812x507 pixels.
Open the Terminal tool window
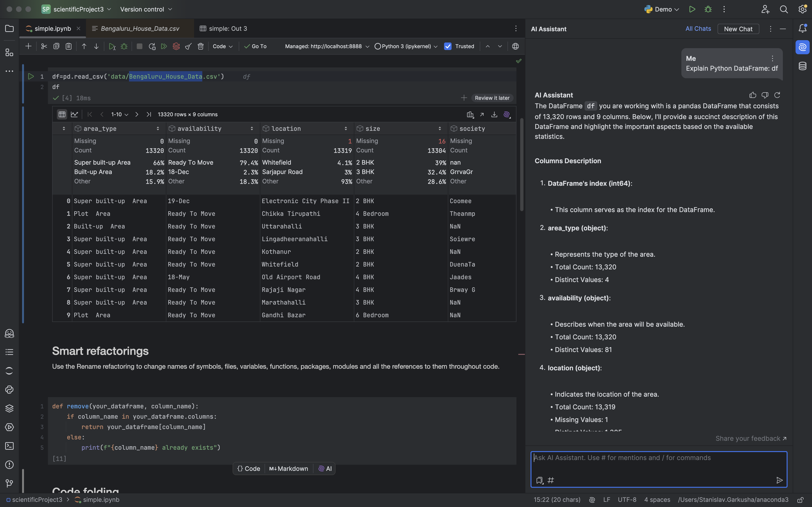point(9,446)
